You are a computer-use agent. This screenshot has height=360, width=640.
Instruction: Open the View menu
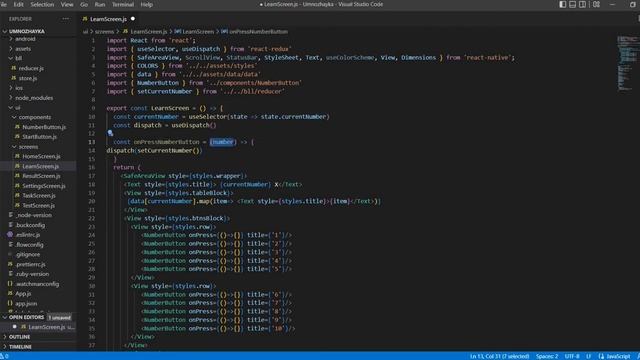tap(67, 4)
